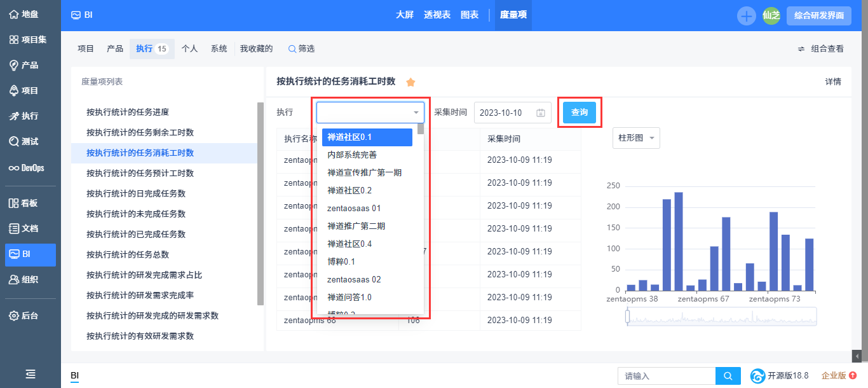The image size is (868, 388).
Task: Choose 禅道社区0.2 in the dropdown list
Action: coord(367,190)
